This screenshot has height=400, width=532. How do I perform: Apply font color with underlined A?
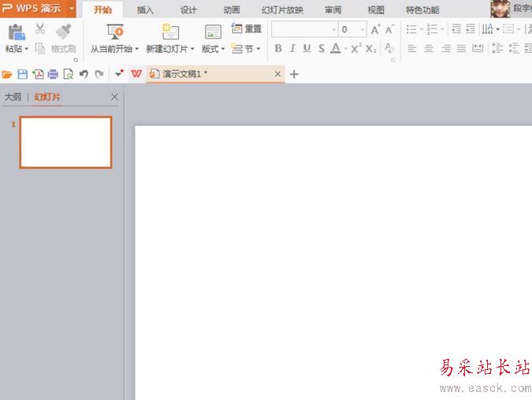(x=336, y=49)
